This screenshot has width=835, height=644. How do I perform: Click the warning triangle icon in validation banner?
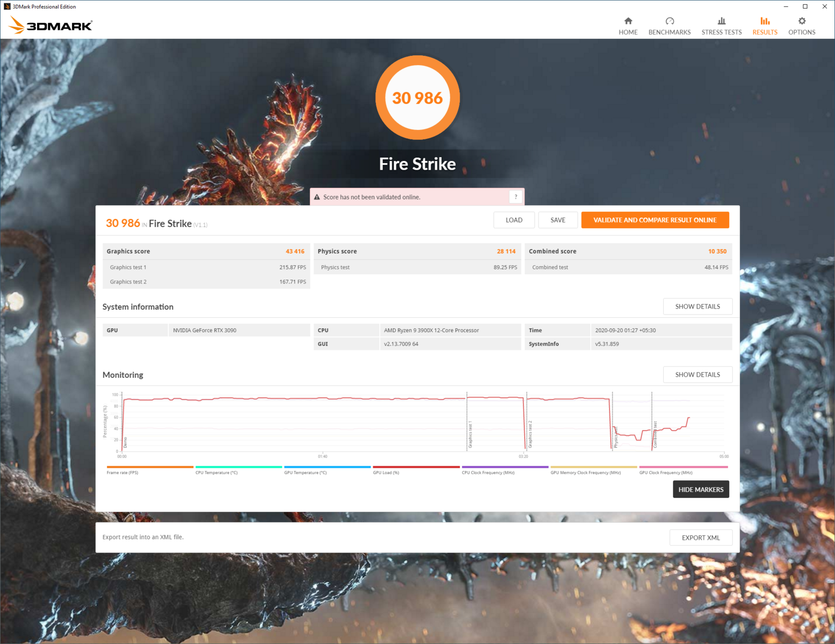[317, 197]
